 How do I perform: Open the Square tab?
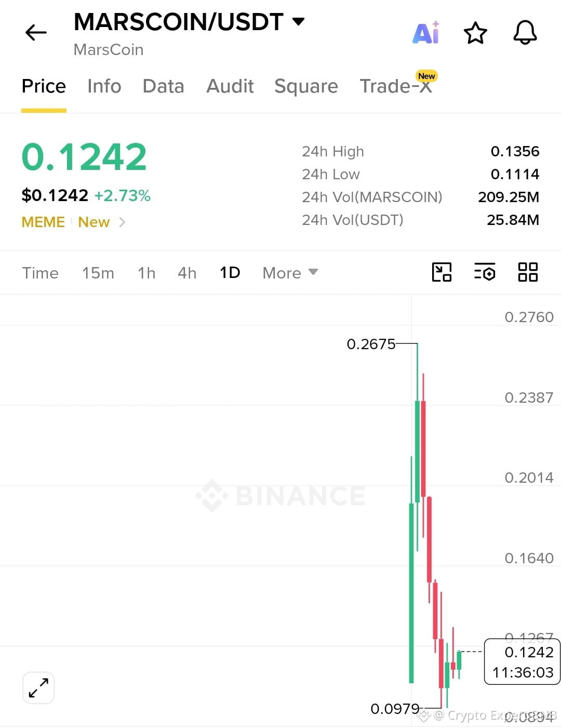[x=306, y=86]
